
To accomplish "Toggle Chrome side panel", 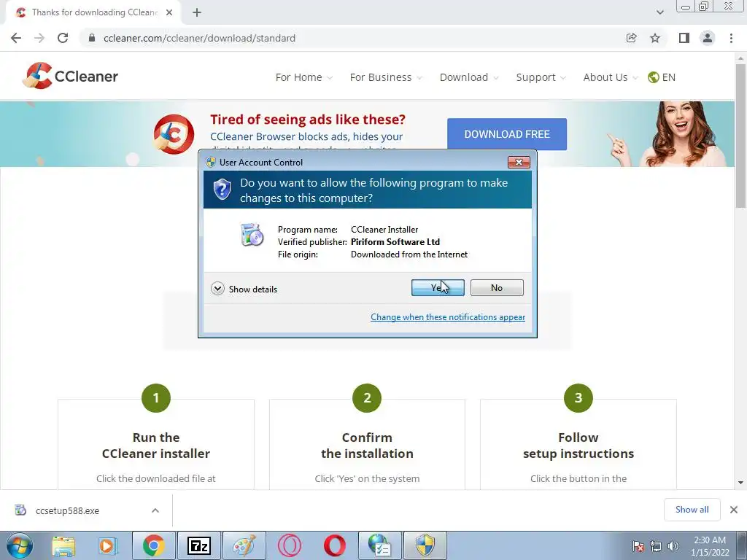I will [684, 38].
